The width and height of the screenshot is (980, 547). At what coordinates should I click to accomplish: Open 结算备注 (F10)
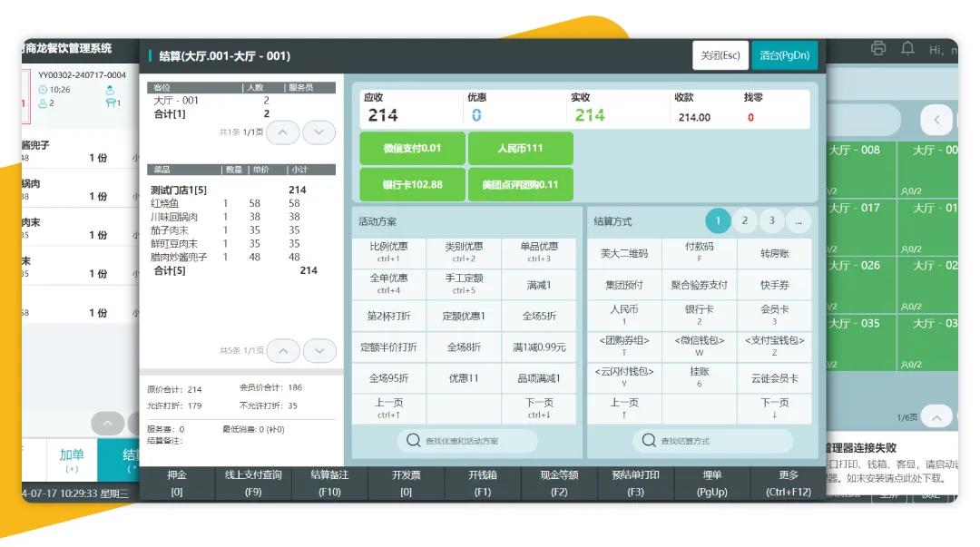[x=330, y=484]
